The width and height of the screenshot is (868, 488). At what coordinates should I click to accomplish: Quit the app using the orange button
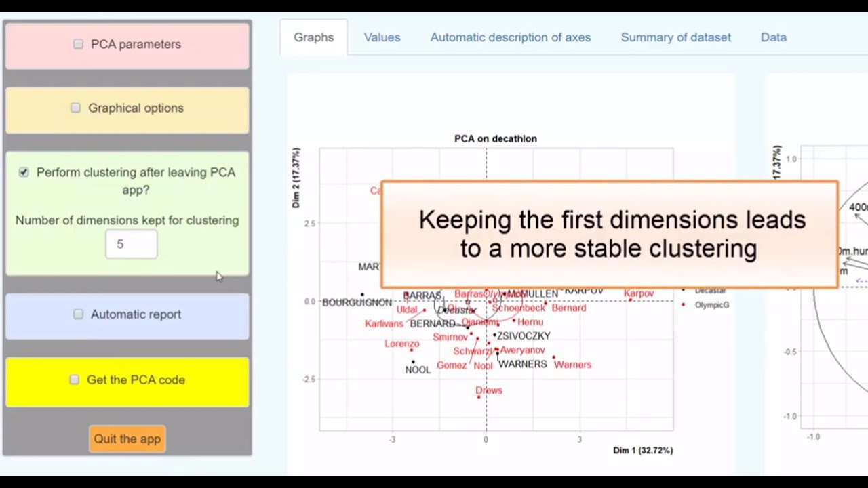click(127, 439)
